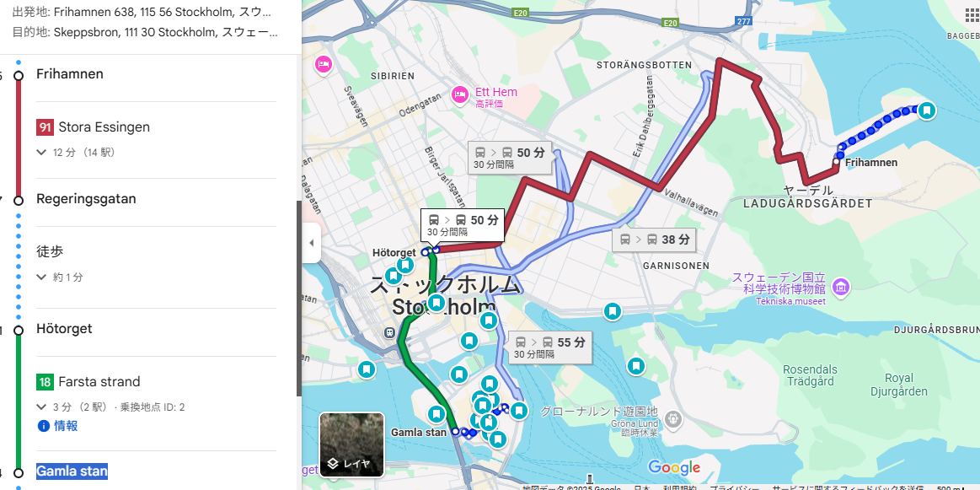Click the pink hotel pin near Sibirien
The image size is (980, 490).
[x=323, y=64]
